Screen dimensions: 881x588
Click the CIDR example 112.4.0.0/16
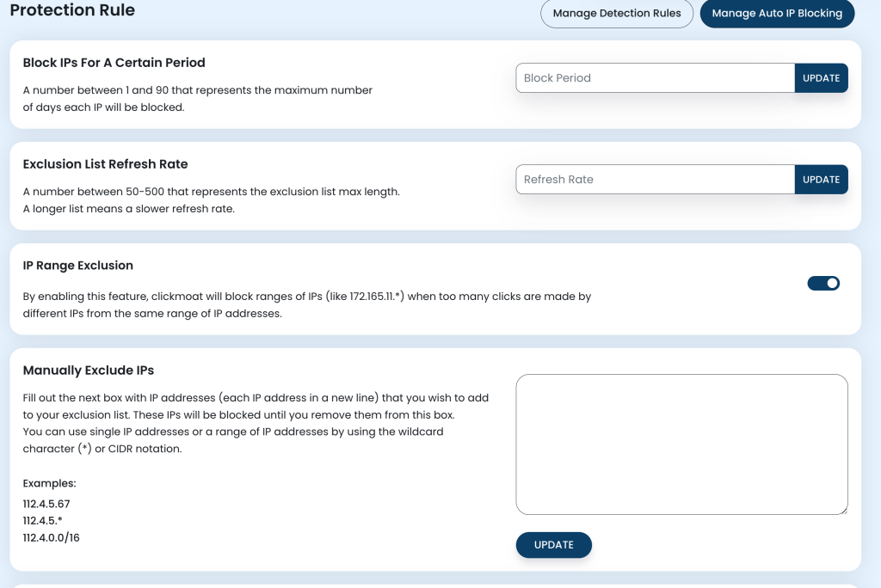click(x=51, y=537)
